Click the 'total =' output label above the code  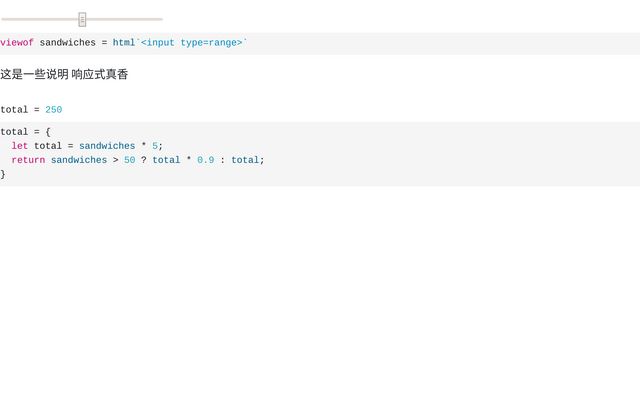point(20,110)
